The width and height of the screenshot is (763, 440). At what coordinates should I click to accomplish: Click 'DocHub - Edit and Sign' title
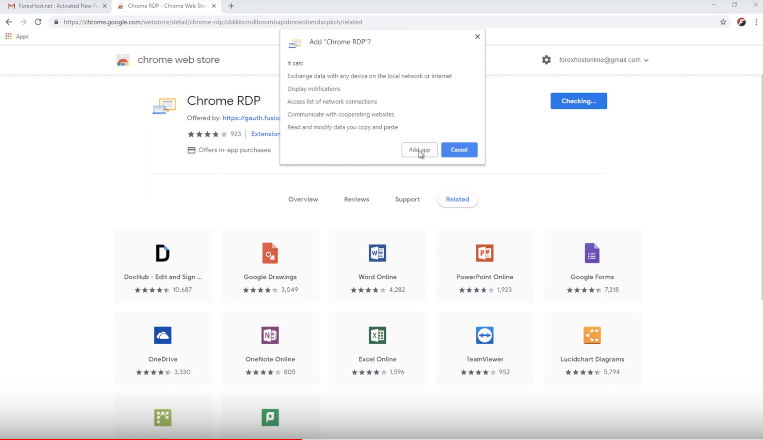coord(163,277)
